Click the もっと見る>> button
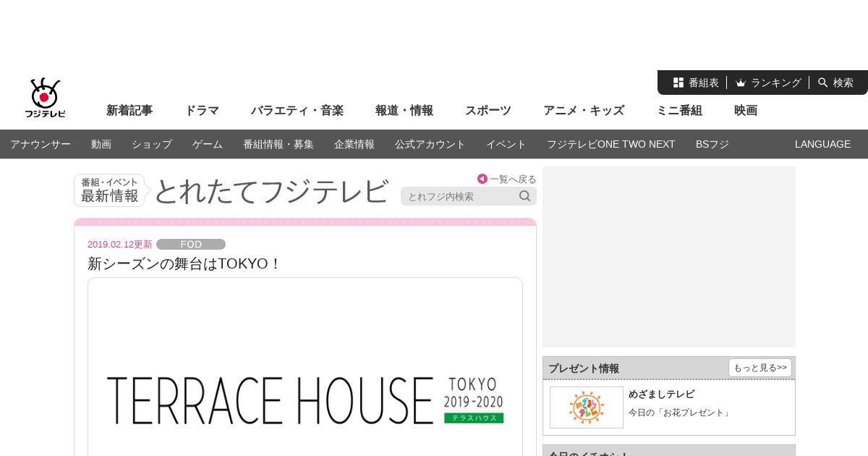 click(x=760, y=368)
